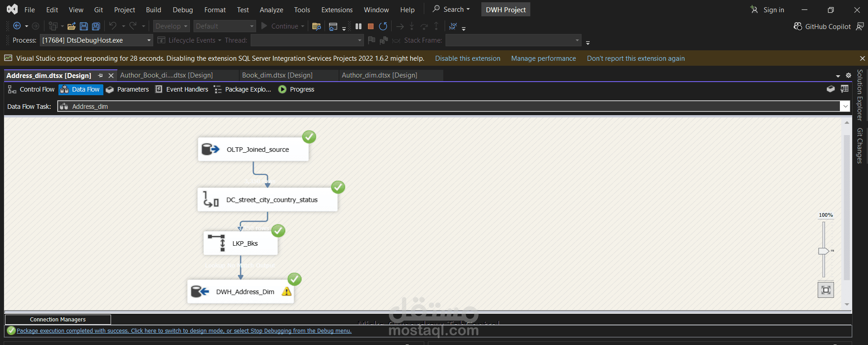The height and width of the screenshot is (345, 868).
Task: Click the Save All icon
Action: (x=96, y=26)
